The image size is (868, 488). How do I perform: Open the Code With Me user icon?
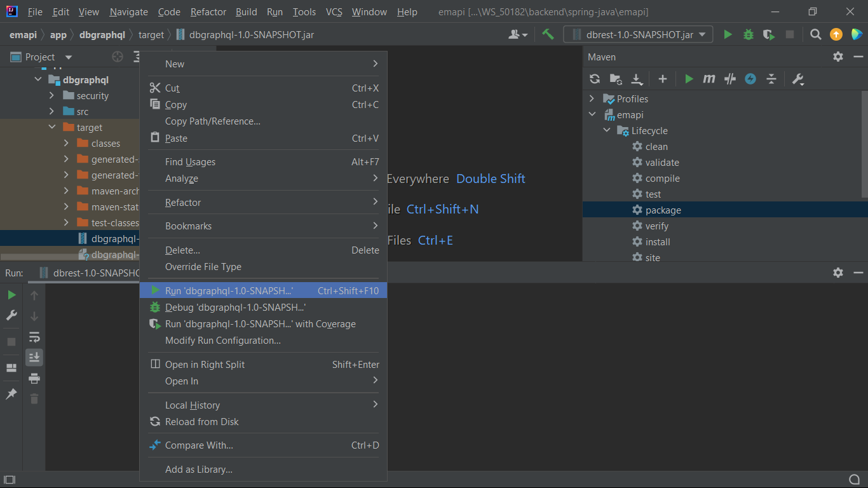[518, 34]
